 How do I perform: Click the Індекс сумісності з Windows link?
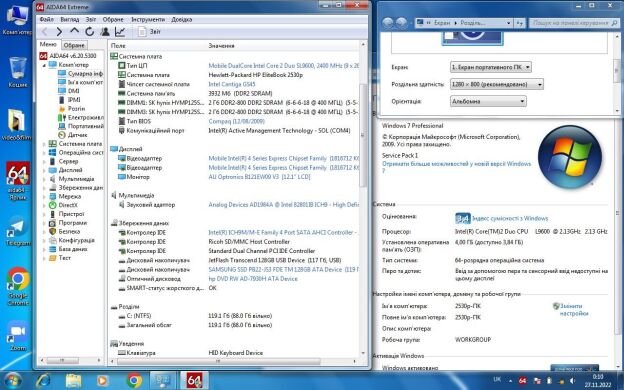[510, 218]
